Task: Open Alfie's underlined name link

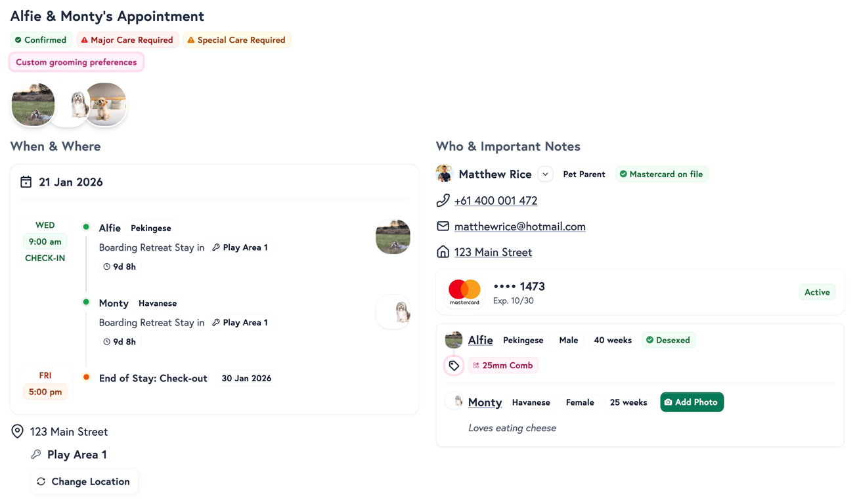Action: tap(480, 340)
